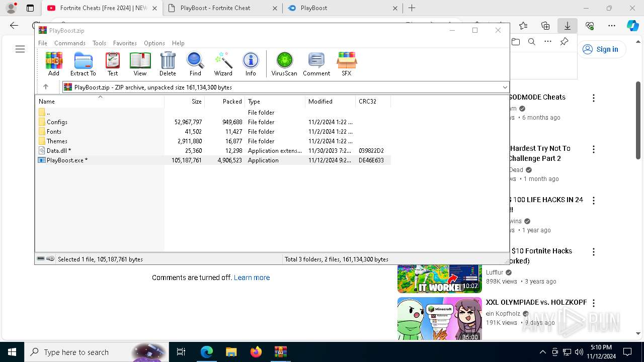This screenshot has width=644, height=362.
Task: Click the Info toolbar icon
Action: (251, 64)
